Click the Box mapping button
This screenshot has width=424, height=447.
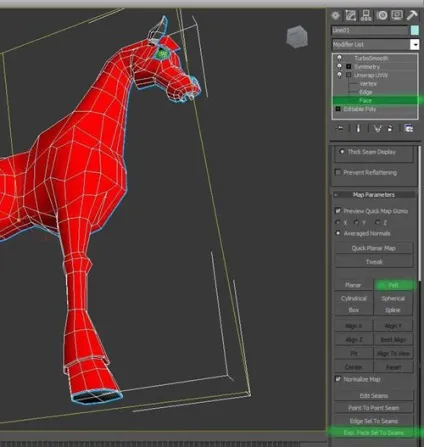pos(354,310)
